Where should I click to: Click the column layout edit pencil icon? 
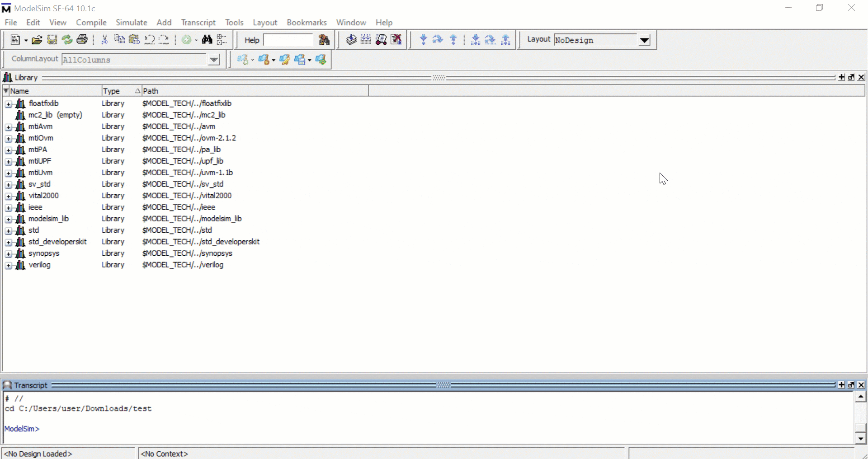point(285,60)
